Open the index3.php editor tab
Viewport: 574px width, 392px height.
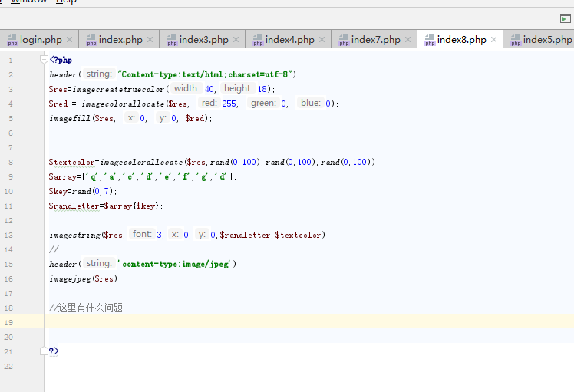[202, 40]
